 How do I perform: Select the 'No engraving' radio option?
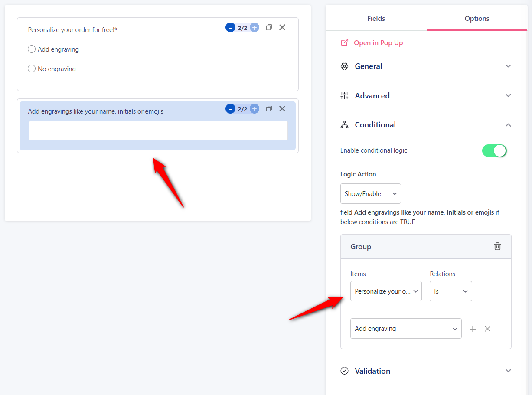click(32, 69)
